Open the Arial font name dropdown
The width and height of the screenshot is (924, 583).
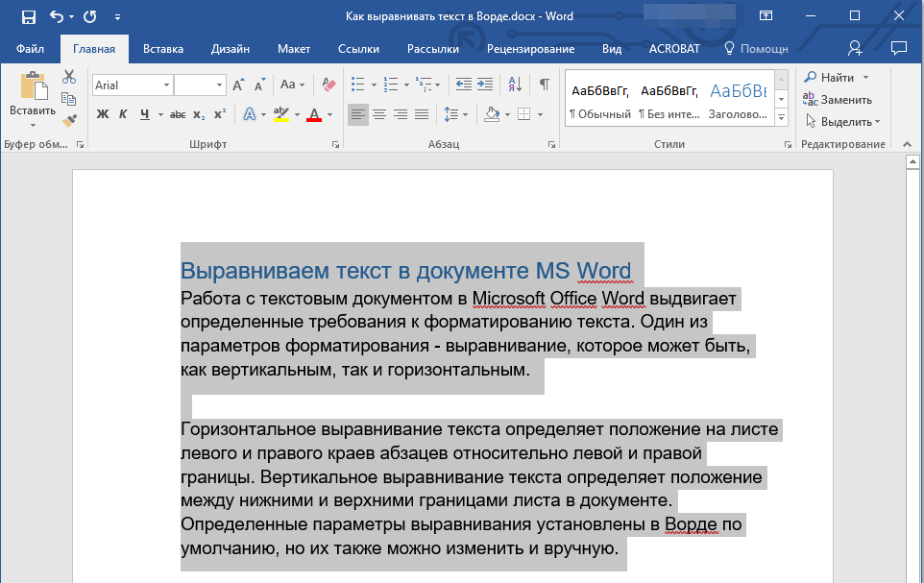click(166, 85)
